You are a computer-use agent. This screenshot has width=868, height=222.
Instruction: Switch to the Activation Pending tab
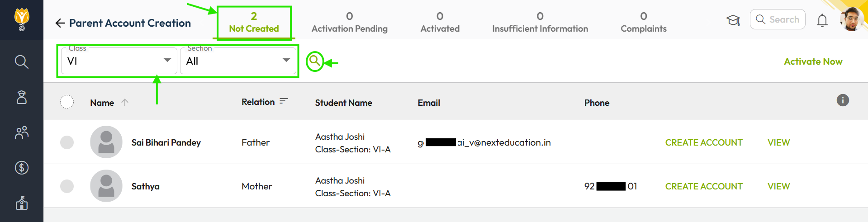tap(349, 22)
